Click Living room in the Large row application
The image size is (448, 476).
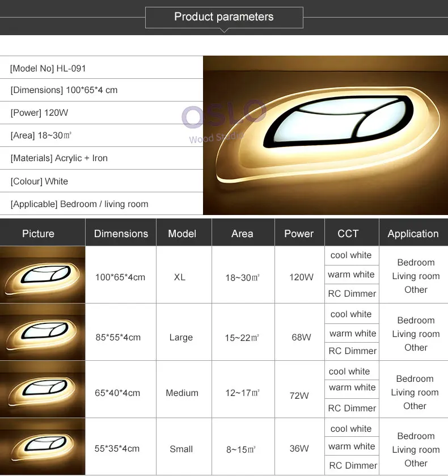[416, 334]
